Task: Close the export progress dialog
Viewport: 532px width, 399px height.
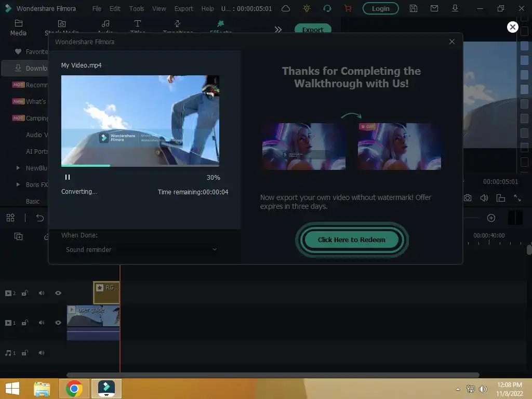Action: tap(451, 42)
